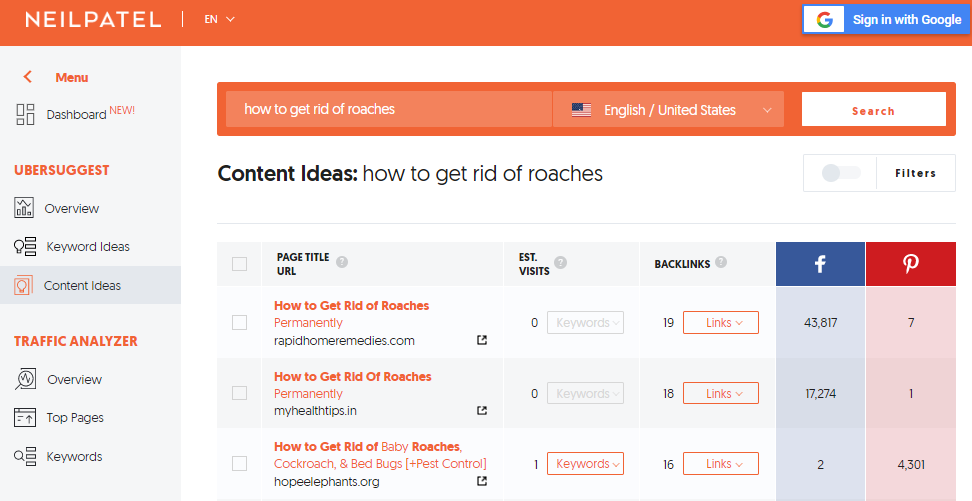This screenshot has height=501, width=972.
Task: Open 'How to Get Rid Of Roaches' myhealthtips link
Action: [353, 384]
